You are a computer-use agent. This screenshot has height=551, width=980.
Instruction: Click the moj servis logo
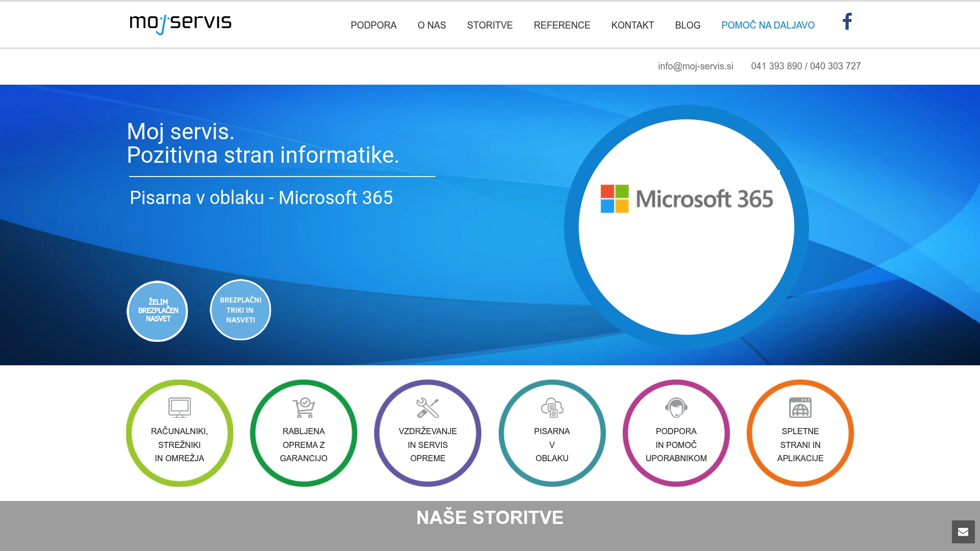click(x=180, y=23)
